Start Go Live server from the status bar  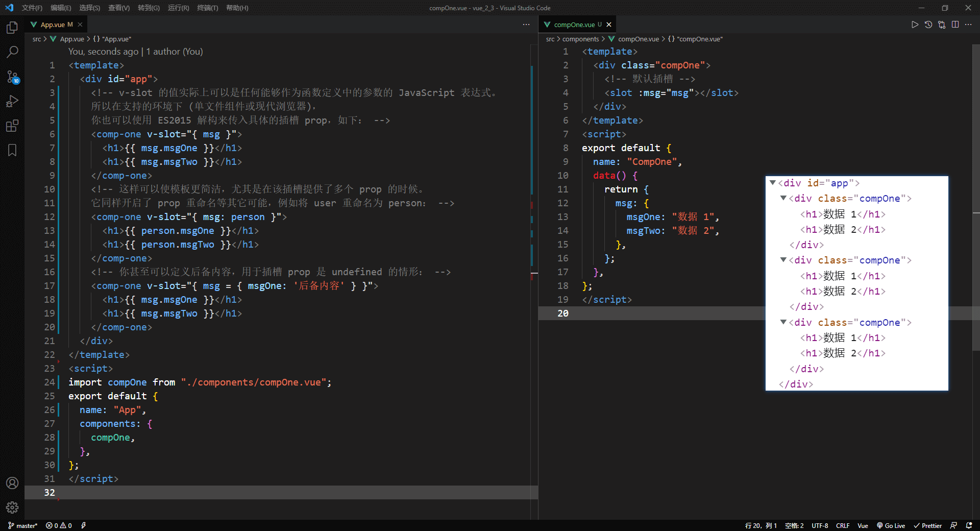point(891,525)
